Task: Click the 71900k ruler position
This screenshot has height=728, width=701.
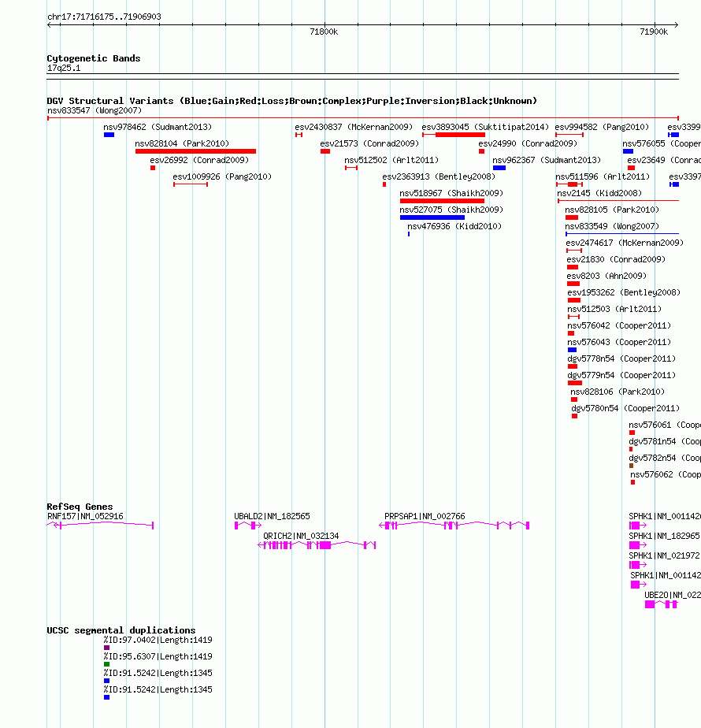Action: click(654, 32)
